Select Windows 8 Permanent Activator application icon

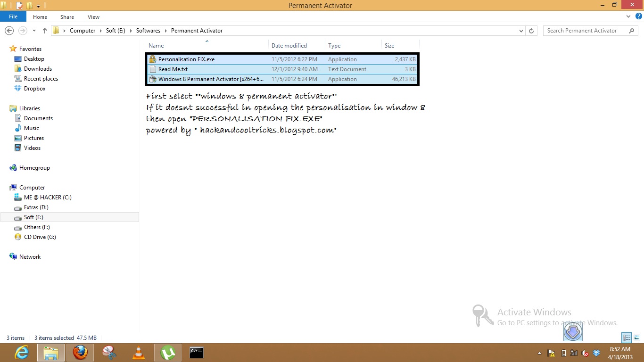pyautogui.click(x=152, y=79)
